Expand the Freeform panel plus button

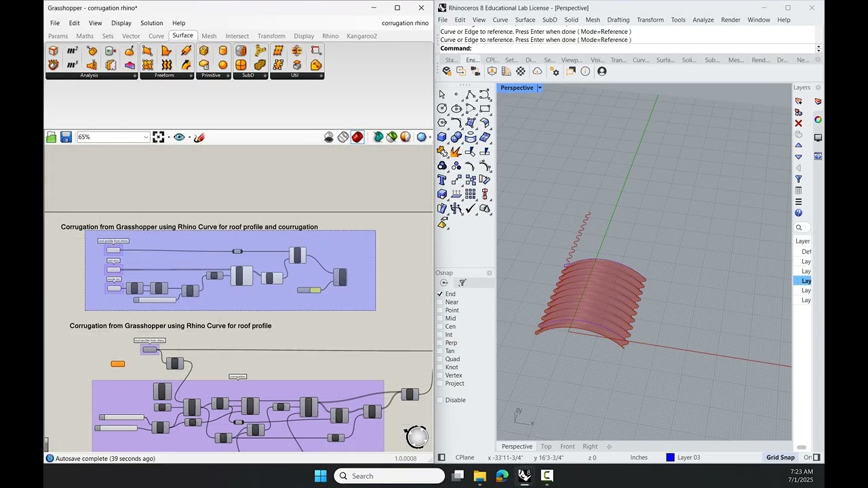tap(191, 76)
